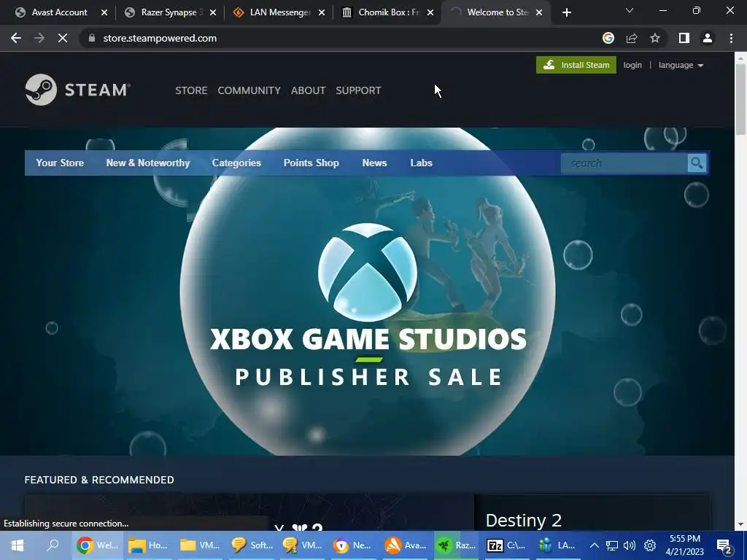Open the ABOUT link in the Steam header

click(308, 90)
